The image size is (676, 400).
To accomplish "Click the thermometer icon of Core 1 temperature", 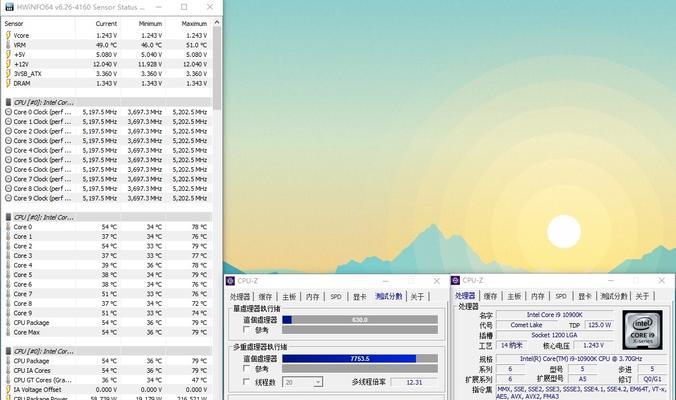I will pyautogui.click(x=8, y=236).
